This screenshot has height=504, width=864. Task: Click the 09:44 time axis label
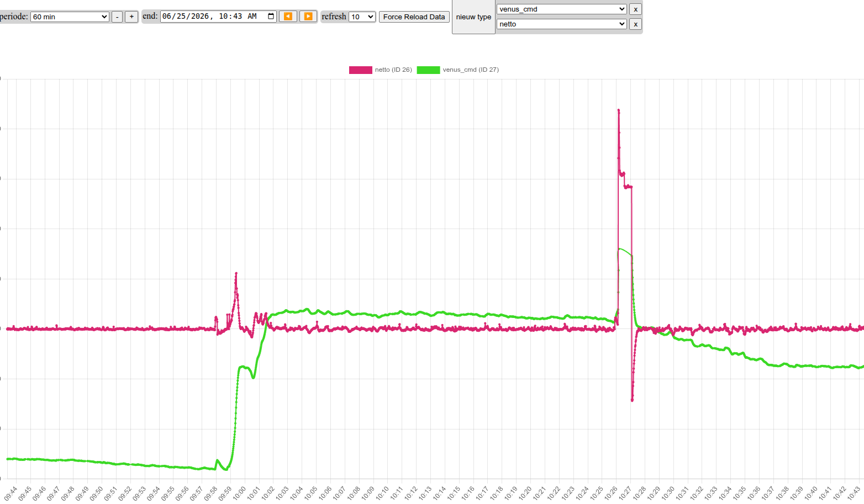pyautogui.click(x=11, y=494)
